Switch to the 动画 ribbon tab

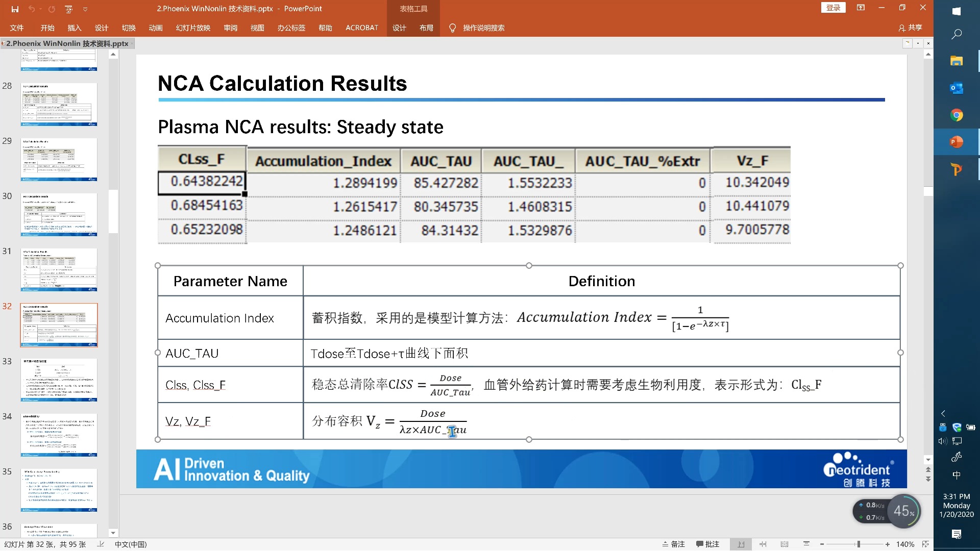[156, 28]
